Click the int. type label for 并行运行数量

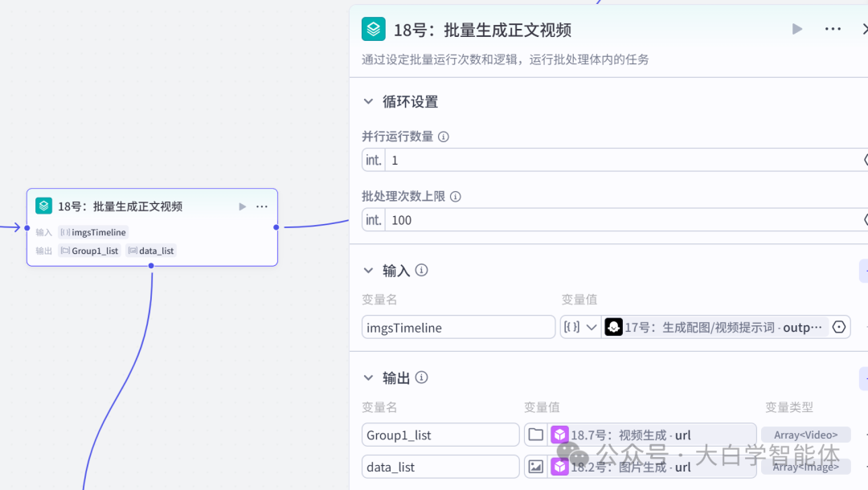click(374, 160)
